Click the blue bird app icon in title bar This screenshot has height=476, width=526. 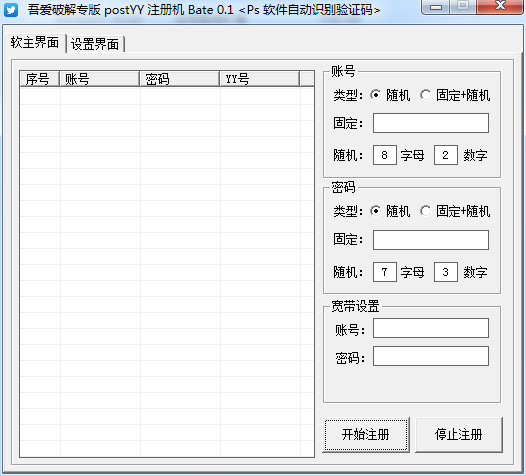point(11,10)
